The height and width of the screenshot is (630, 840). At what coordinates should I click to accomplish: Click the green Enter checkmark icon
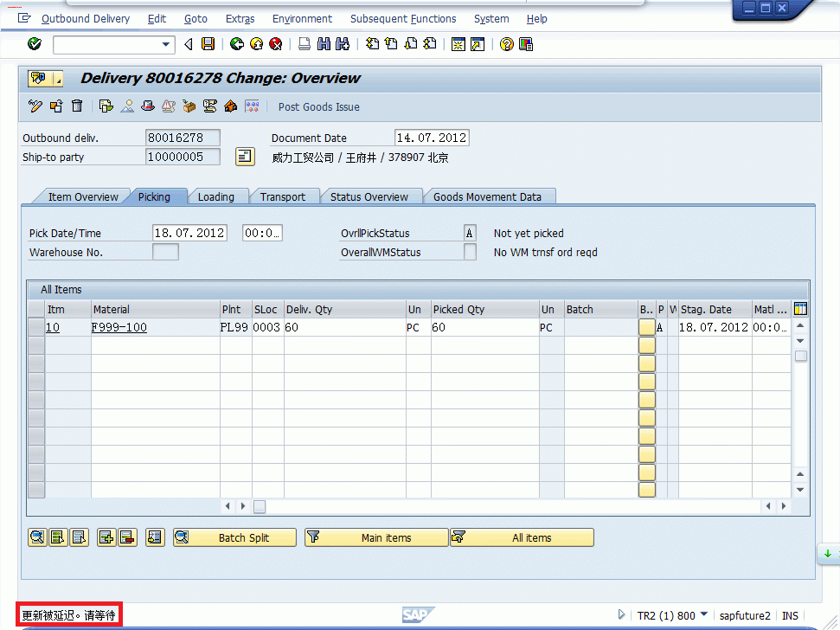click(x=35, y=44)
